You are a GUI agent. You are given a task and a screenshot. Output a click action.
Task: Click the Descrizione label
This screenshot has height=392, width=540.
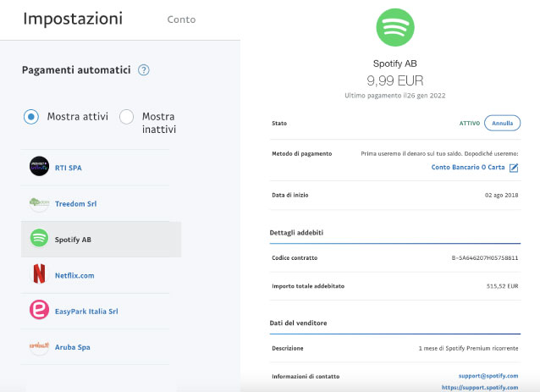[288, 348]
